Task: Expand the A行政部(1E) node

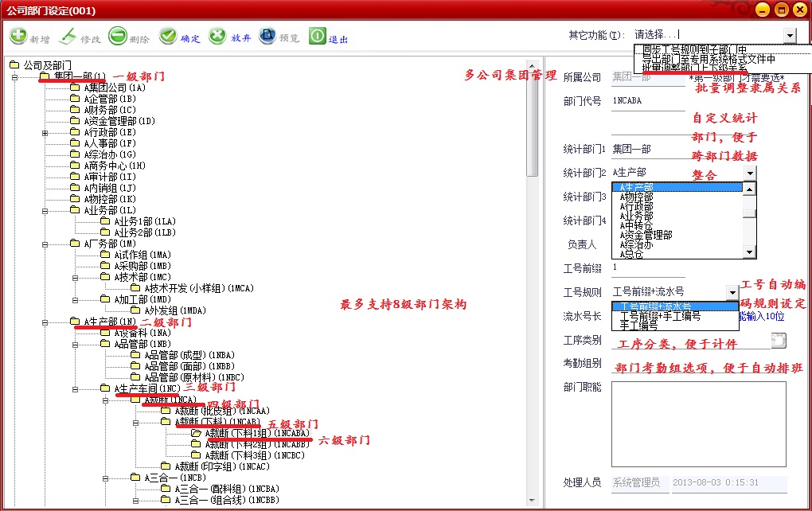Action: point(45,133)
